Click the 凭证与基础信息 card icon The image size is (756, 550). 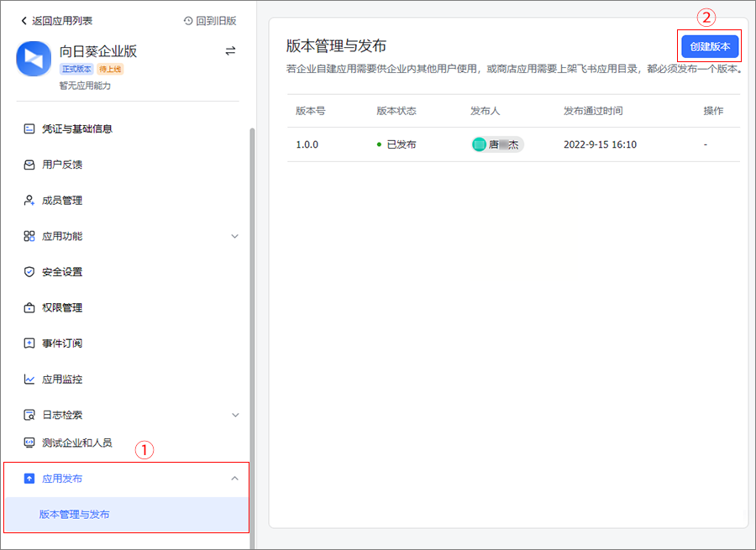pyautogui.click(x=29, y=129)
